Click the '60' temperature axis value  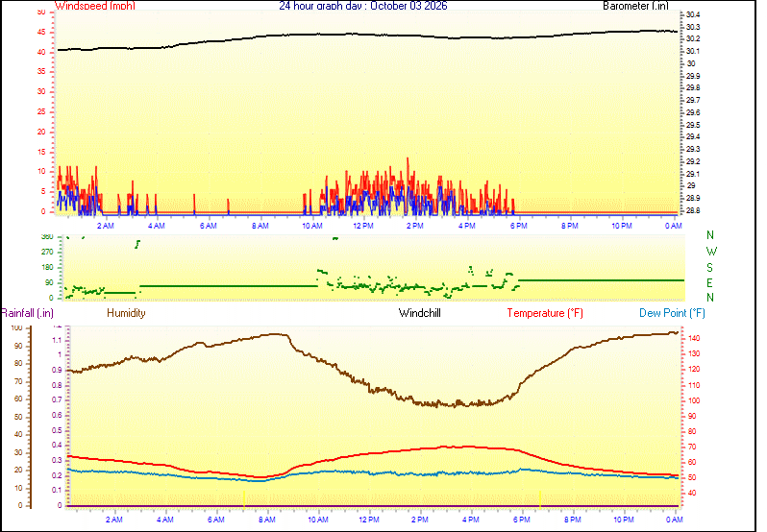pyautogui.click(x=692, y=462)
